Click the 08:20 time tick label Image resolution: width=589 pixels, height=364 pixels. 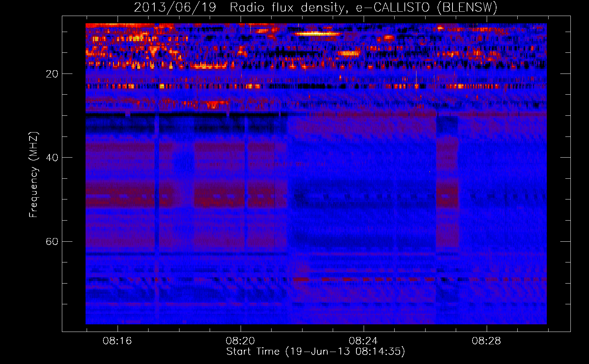pos(240,341)
